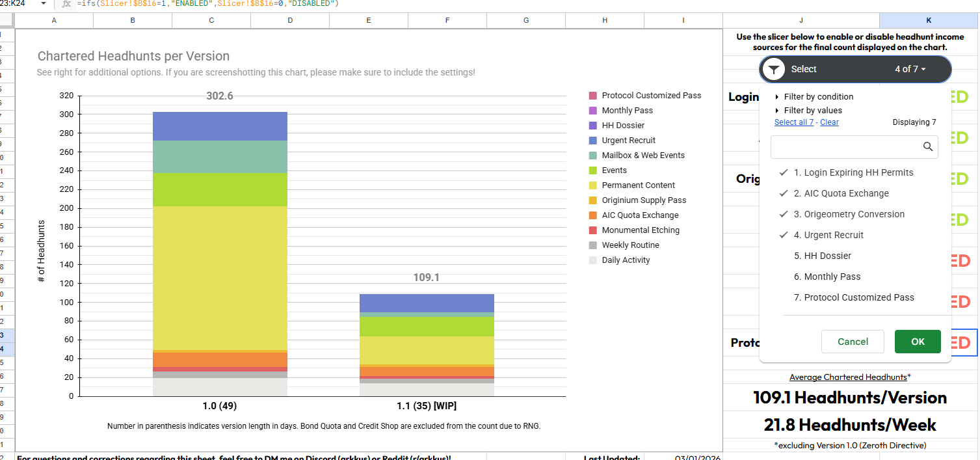Expand 'Filter by condition' section
This screenshot has width=980, height=460.
point(814,96)
